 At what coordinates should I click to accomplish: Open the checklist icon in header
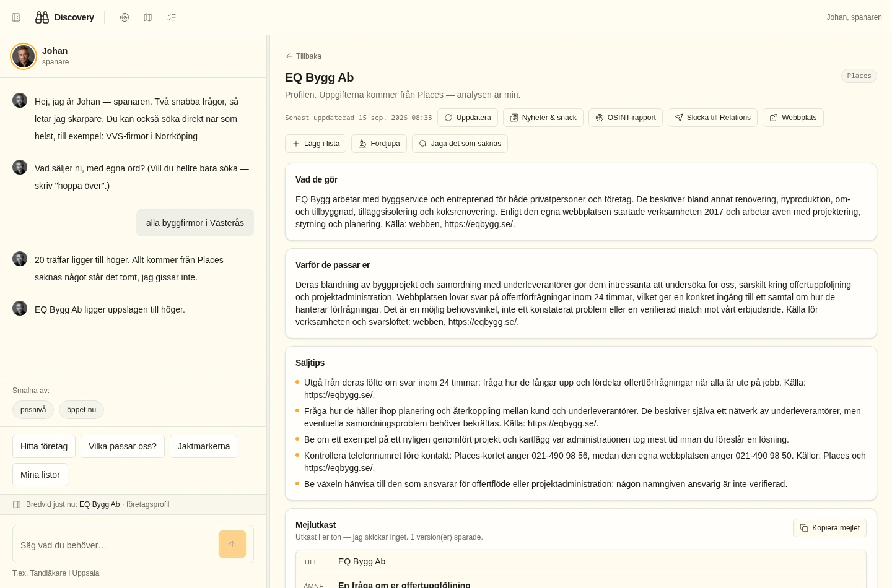click(172, 17)
